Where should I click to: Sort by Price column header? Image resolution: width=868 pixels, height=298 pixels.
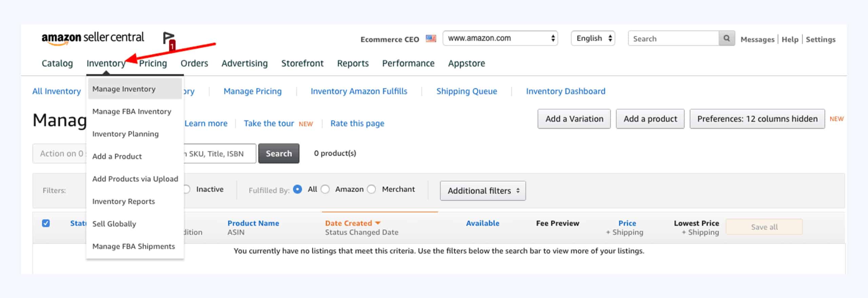click(627, 223)
